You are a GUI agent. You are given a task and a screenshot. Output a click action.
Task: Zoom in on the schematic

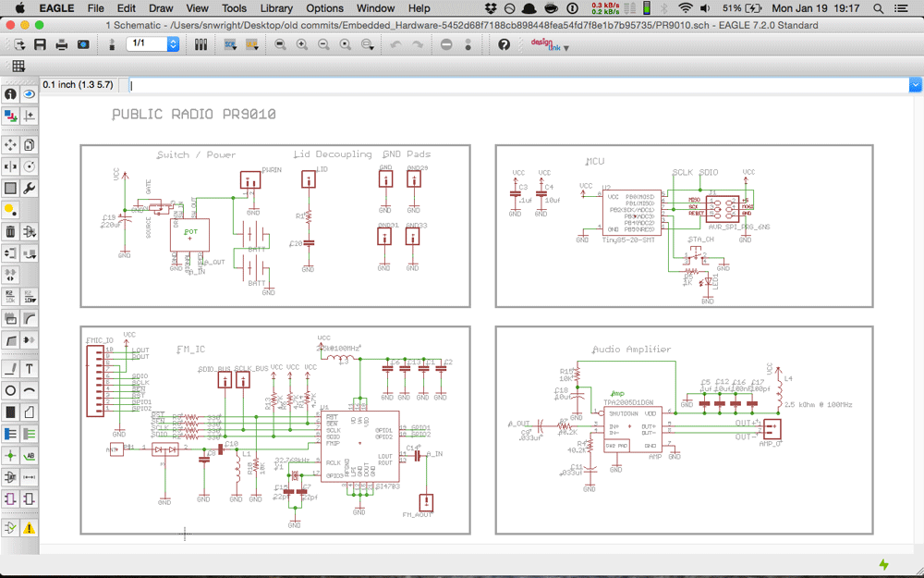click(x=302, y=44)
